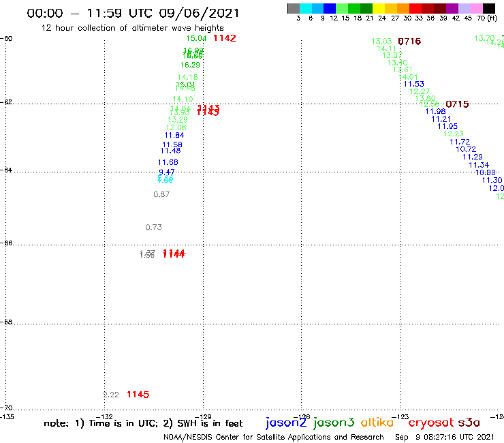Click the wave height value 16.29
This screenshot has height=443, width=504.
(190, 65)
